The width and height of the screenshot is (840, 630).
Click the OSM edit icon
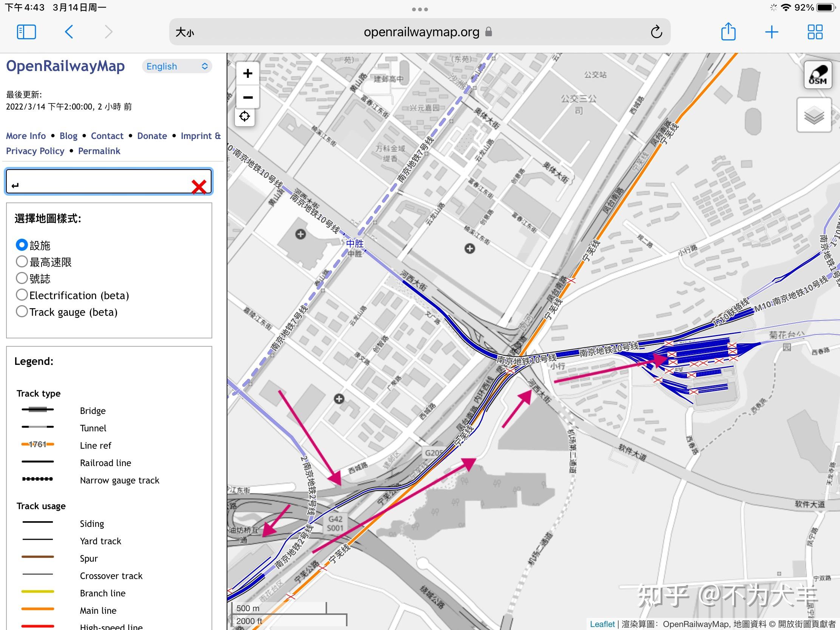pyautogui.click(x=818, y=75)
